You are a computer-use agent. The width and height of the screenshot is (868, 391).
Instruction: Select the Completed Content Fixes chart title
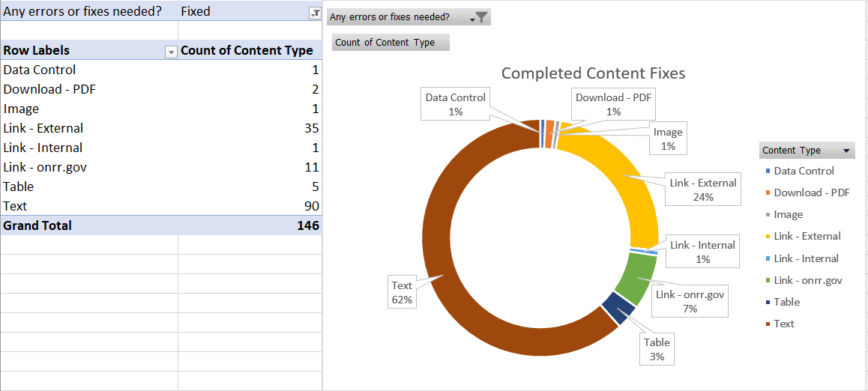(x=593, y=73)
